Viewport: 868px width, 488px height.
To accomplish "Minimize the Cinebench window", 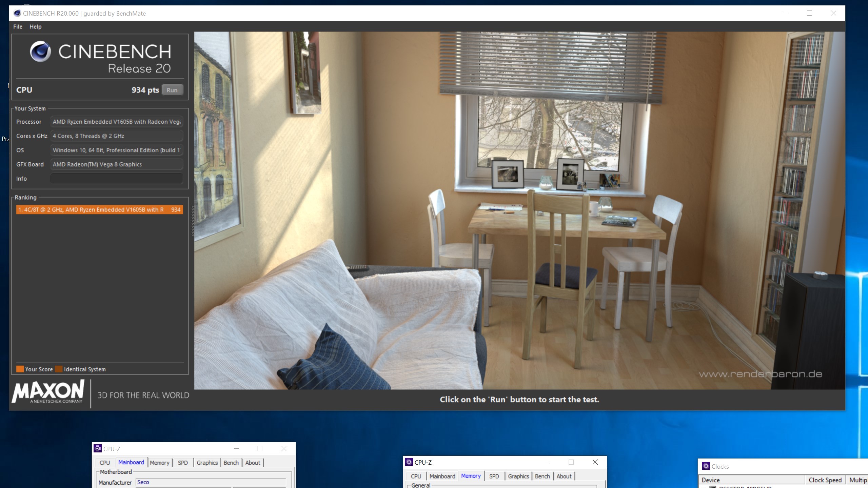I will pos(786,13).
